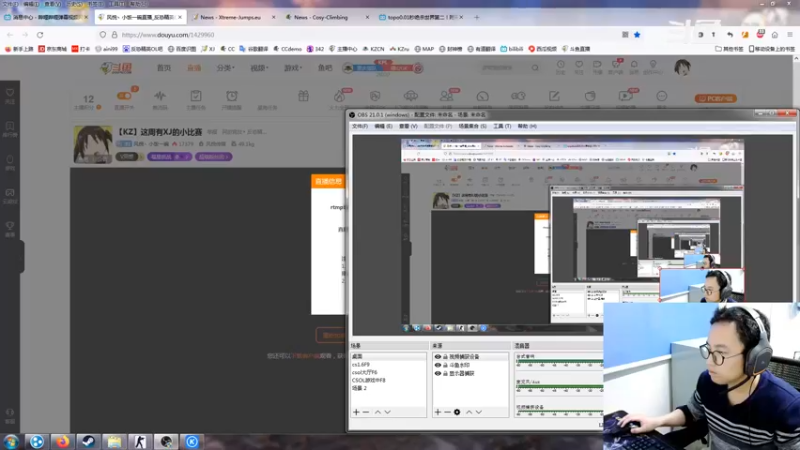Open the user avatar in Douyu header

coord(682,67)
